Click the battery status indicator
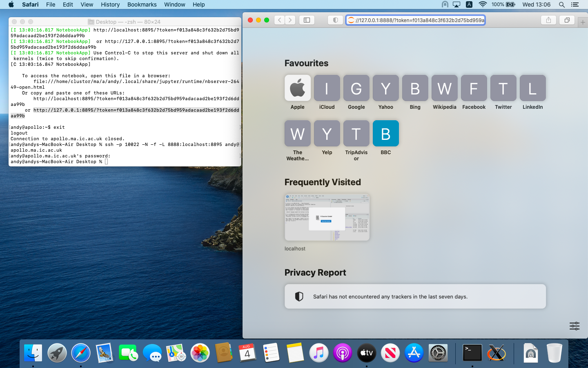 coord(503,4)
